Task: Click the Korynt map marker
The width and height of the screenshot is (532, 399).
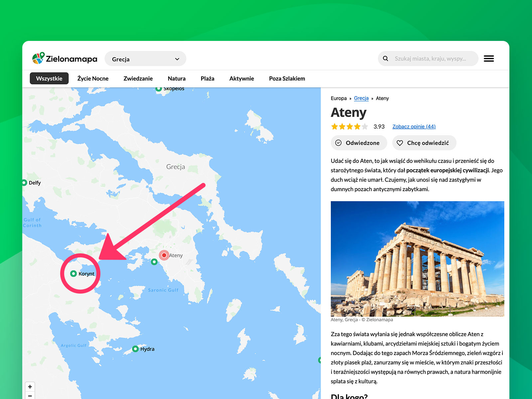Action: coord(73,274)
